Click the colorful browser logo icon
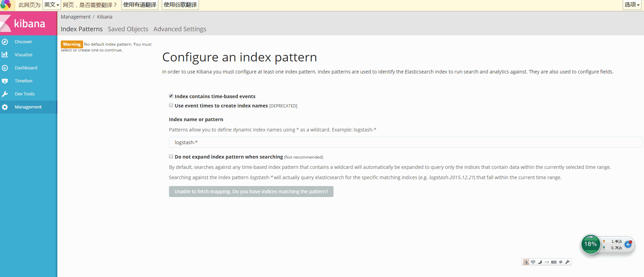Screen dimensions: 644x277 click(5, 5)
